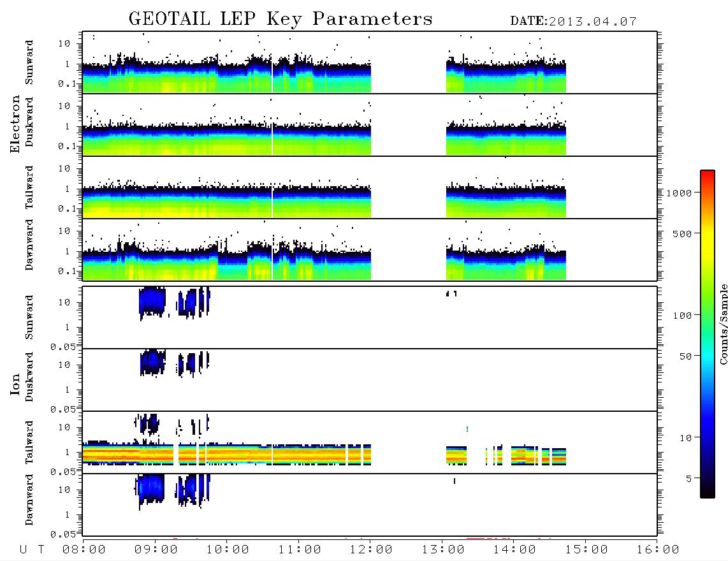Click the 10:00 time tick label
This screenshot has width=728, height=561.
coord(228,550)
